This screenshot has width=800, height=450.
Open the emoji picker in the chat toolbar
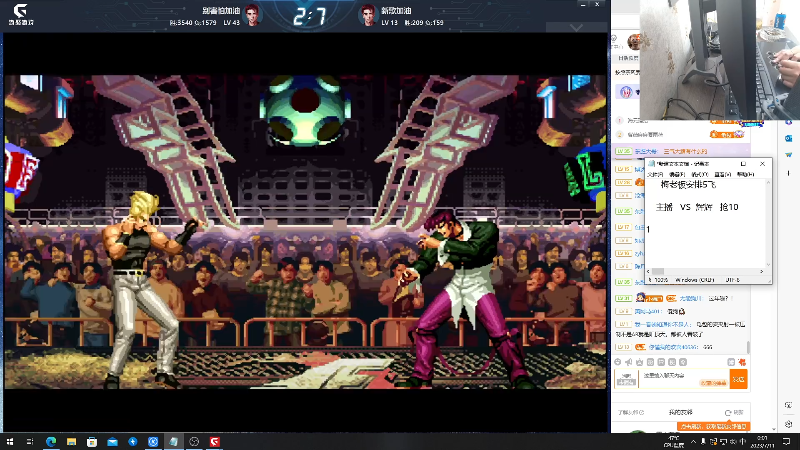618,362
